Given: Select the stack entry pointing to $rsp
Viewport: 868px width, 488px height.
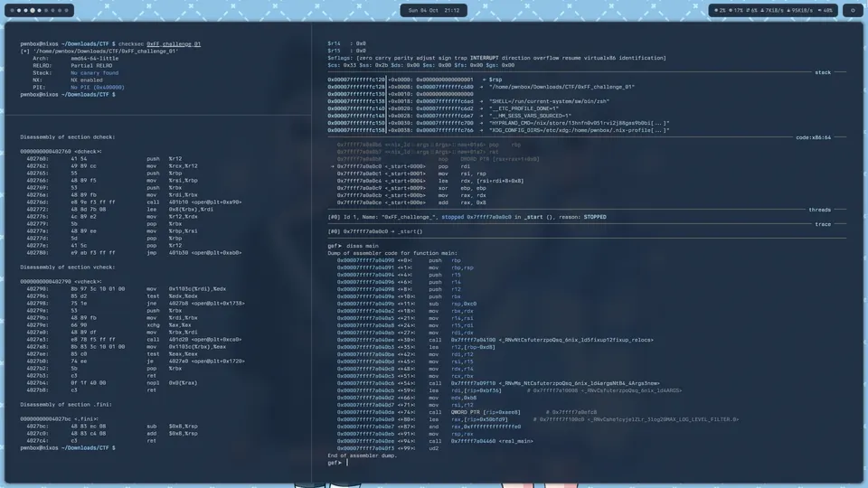Looking at the screenshot, I should pos(415,80).
